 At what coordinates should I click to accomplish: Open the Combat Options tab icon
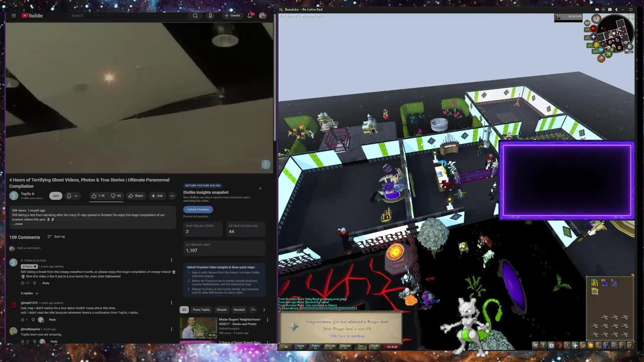(536, 345)
